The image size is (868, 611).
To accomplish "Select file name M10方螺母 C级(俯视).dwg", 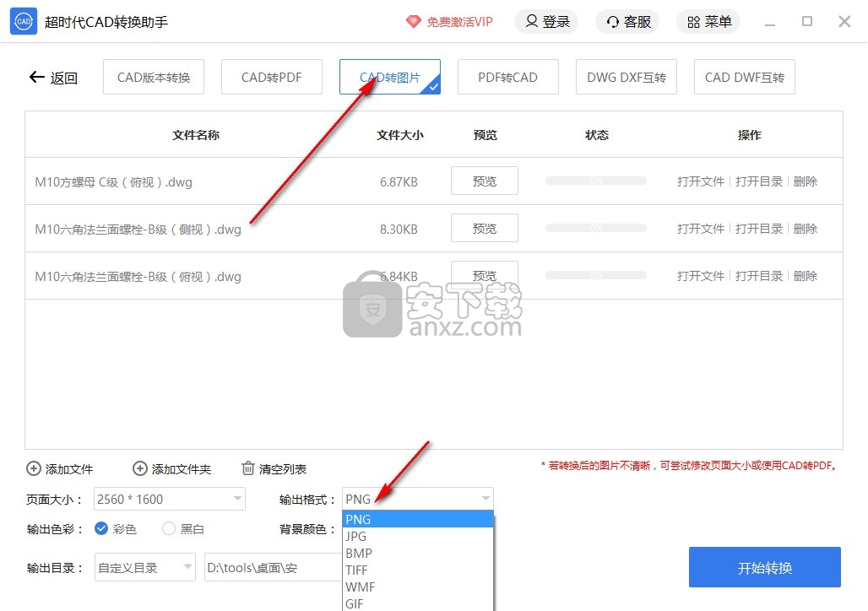I will tap(113, 182).
